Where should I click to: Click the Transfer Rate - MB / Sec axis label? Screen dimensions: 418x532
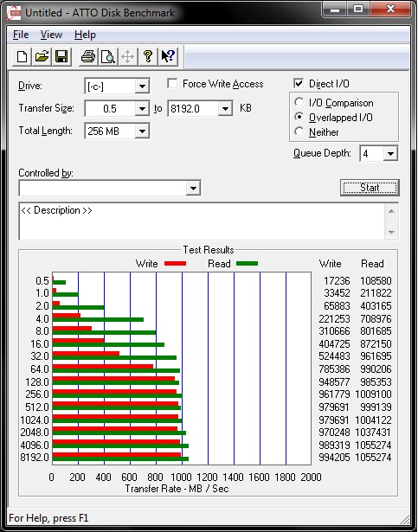click(177, 489)
